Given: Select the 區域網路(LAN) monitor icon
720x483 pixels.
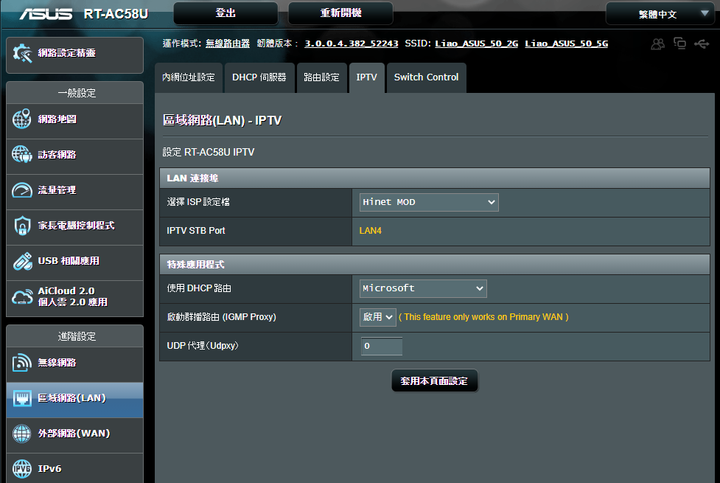Looking at the screenshot, I should 22,398.
